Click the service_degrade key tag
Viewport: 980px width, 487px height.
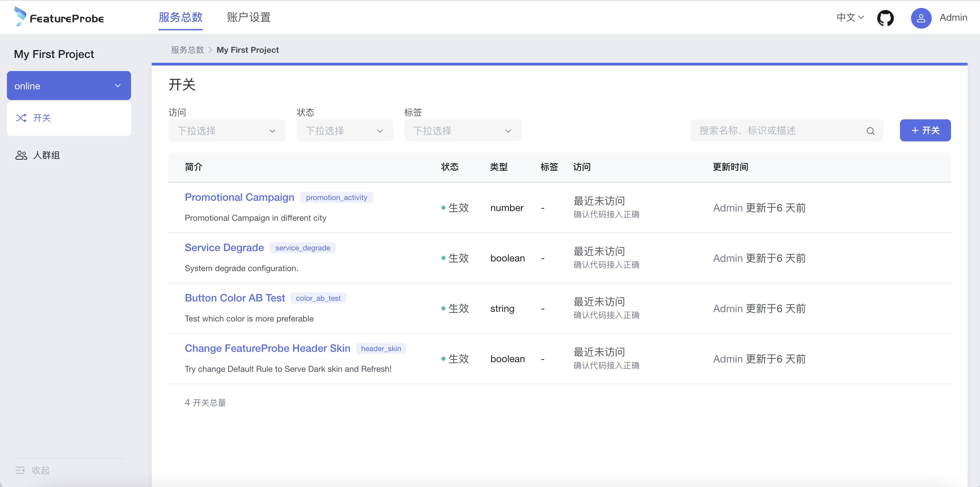(302, 248)
